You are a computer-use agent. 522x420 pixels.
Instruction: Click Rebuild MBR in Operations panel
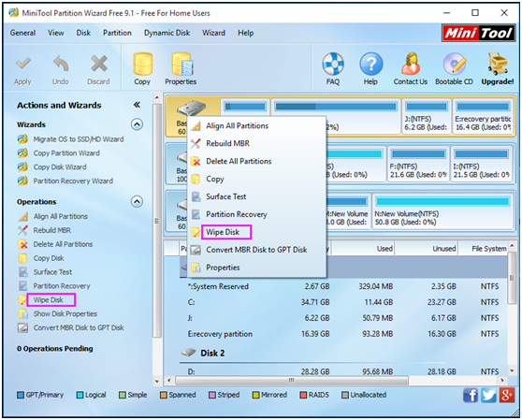click(x=44, y=230)
